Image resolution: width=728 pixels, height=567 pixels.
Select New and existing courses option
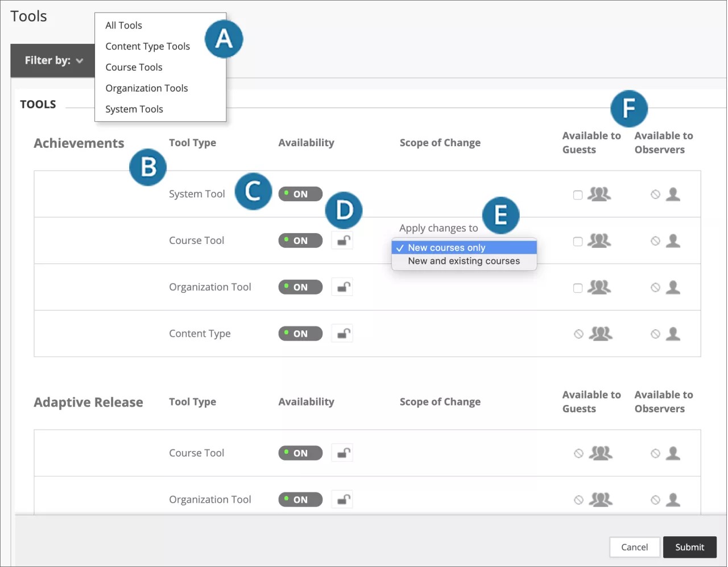tap(464, 260)
